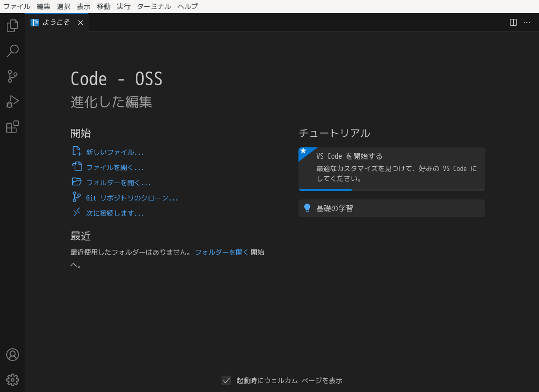Click the フォルダーを開く... link under 開始
The image size is (539, 392).
118,183
